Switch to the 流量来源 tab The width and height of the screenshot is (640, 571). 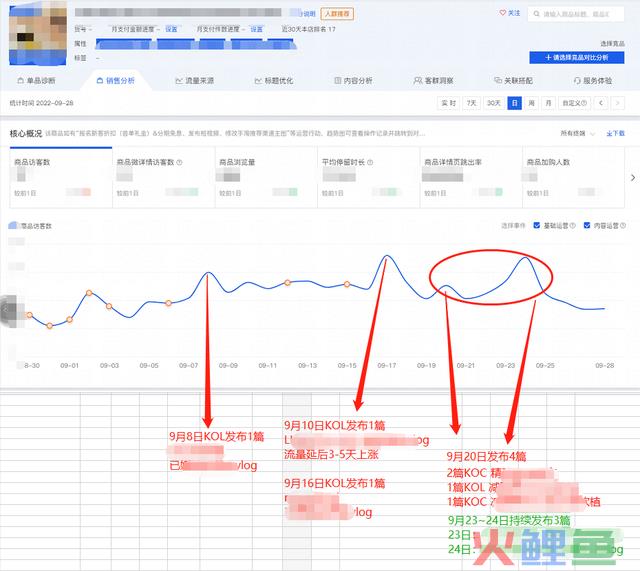click(x=194, y=81)
